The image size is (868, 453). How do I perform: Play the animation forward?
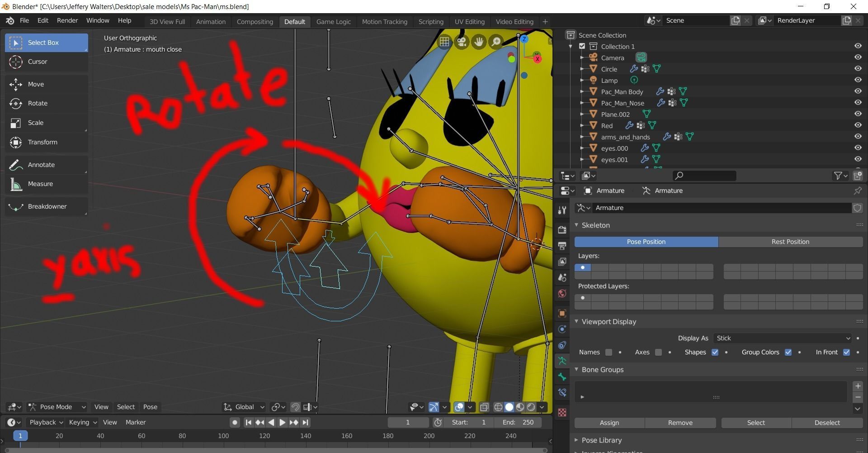click(x=282, y=422)
